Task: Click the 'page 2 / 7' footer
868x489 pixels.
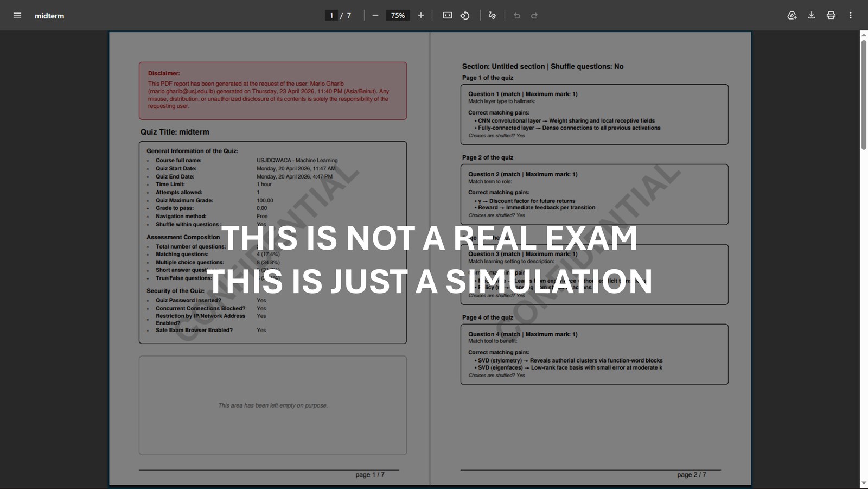Action: [x=692, y=475]
